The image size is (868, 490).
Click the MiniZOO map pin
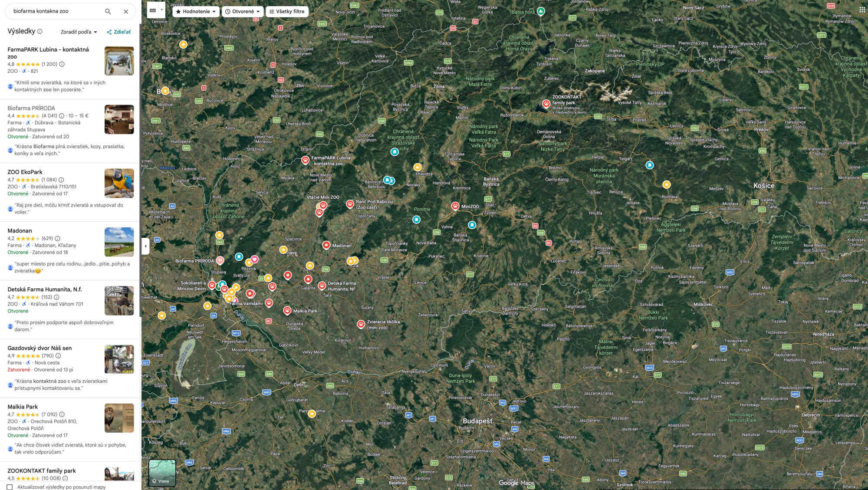[455, 206]
